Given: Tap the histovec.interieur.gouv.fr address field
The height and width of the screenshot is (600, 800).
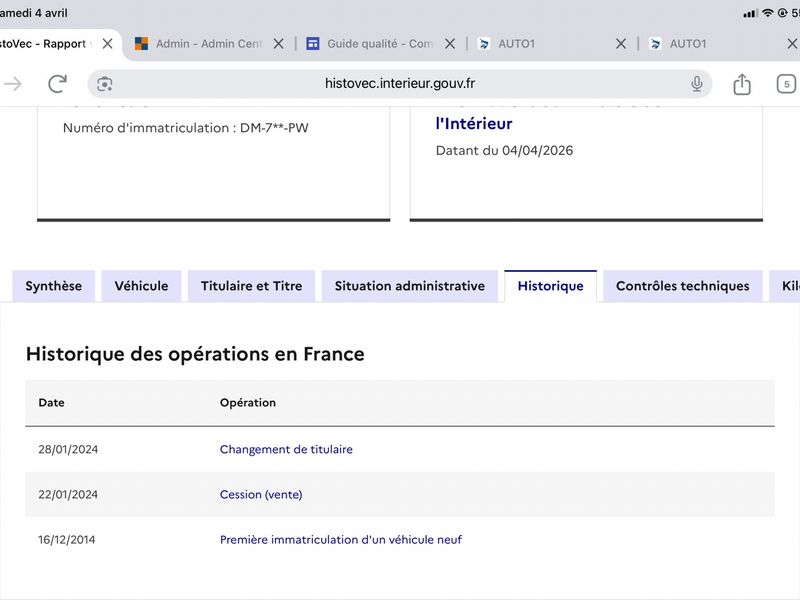Looking at the screenshot, I should coord(400,84).
